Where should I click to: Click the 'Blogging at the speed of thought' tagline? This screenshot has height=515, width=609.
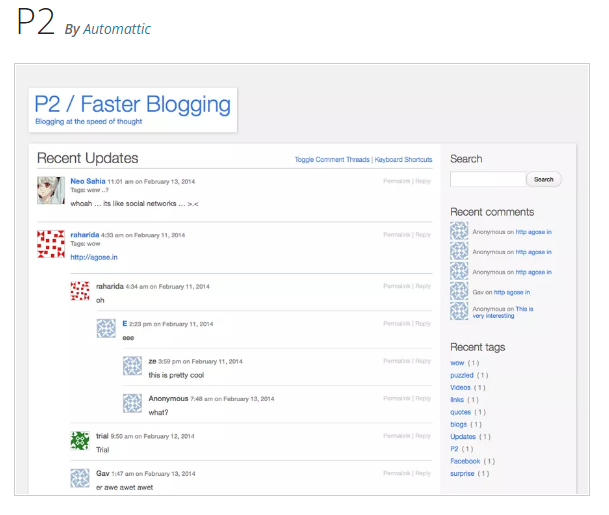click(89, 122)
